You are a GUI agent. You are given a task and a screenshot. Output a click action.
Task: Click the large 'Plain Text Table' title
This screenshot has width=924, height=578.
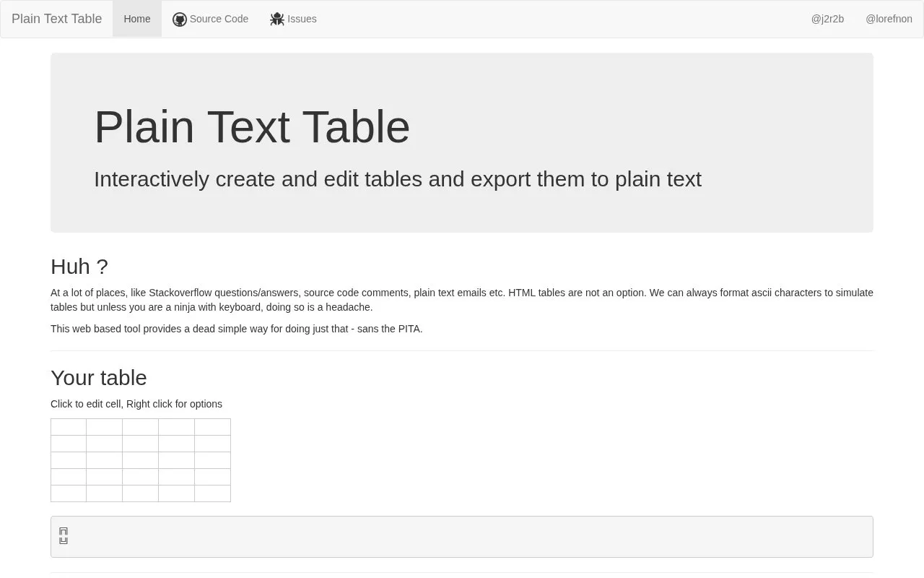(252, 126)
